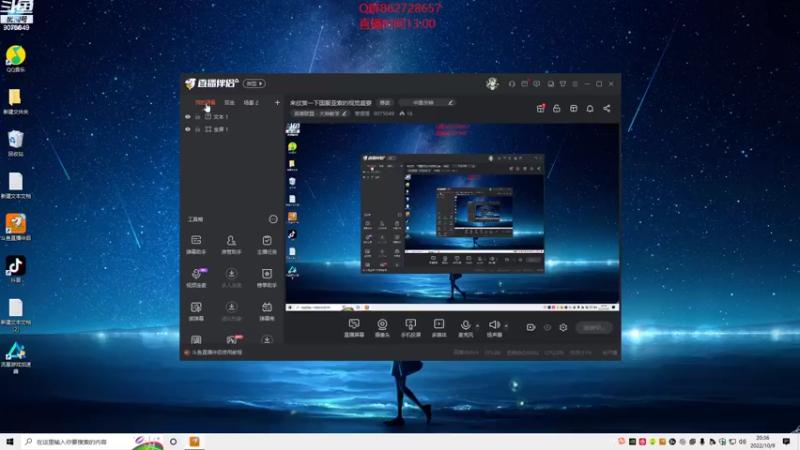Open the QQ音乐 desktop shortcut
Screen dimensions: 800x450
(x=16, y=59)
